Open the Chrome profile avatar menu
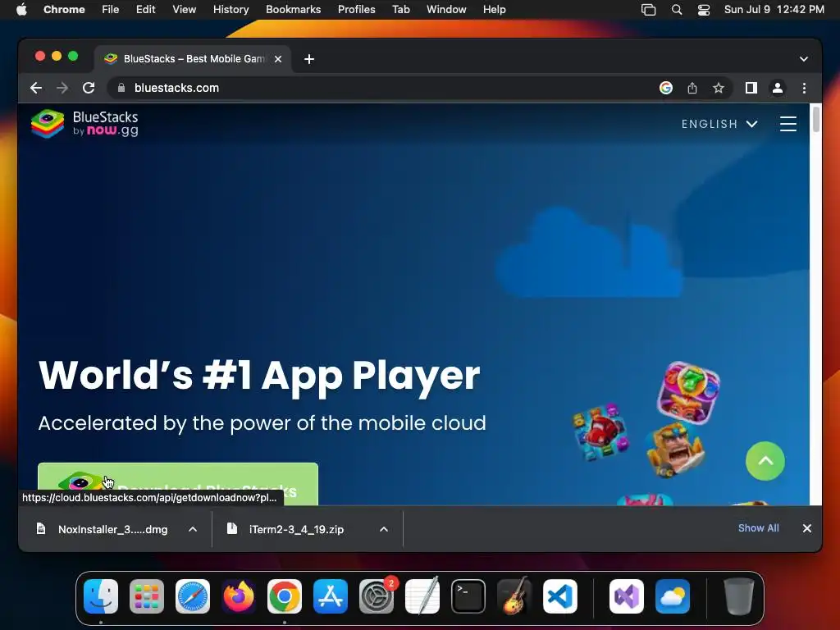The height and width of the screenshot is (630, 840). tap(778, 88)
